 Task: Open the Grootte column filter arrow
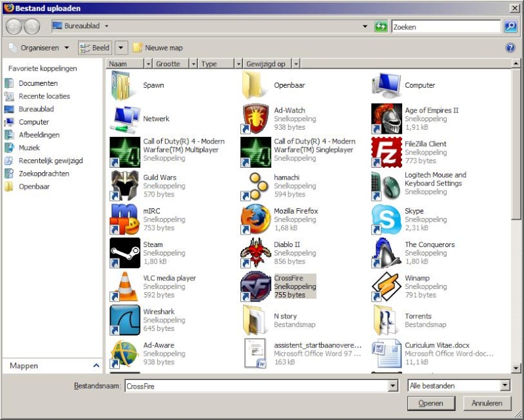(193, 64)
